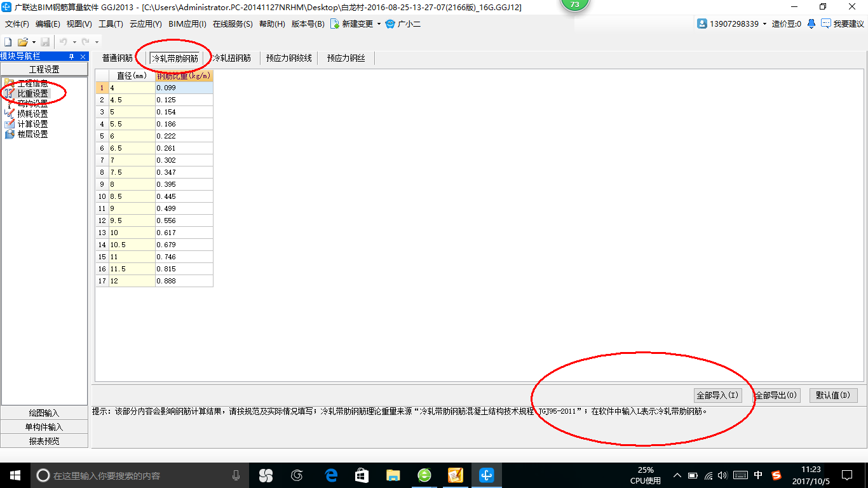Click the 广小二 assistant icon
868x488 pixels.
390,24
